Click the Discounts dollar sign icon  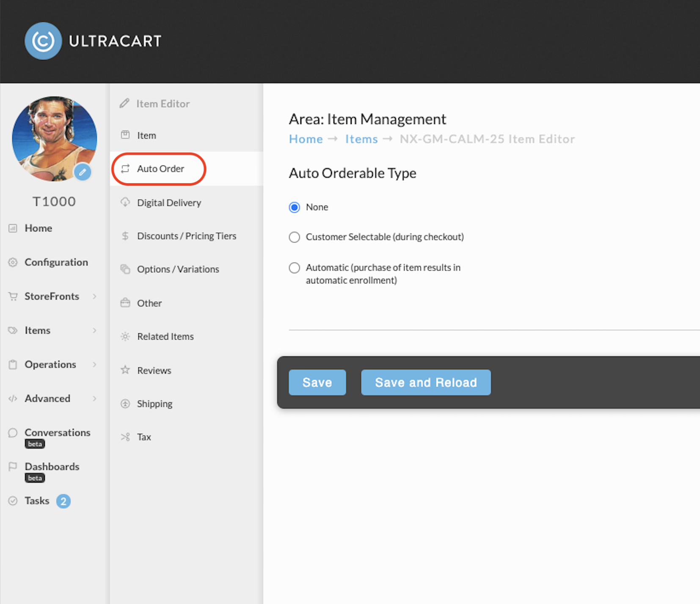125,236
